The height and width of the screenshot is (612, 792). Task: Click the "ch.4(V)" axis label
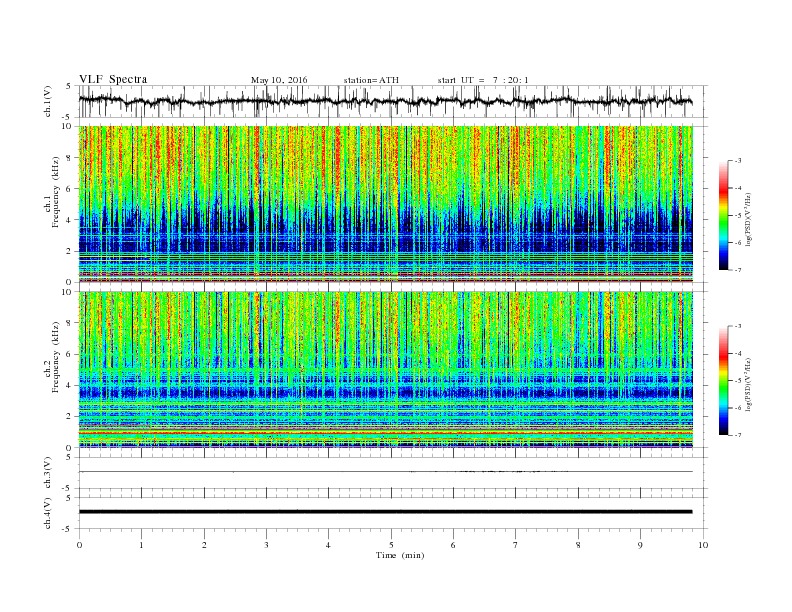(x=48, y=513)
